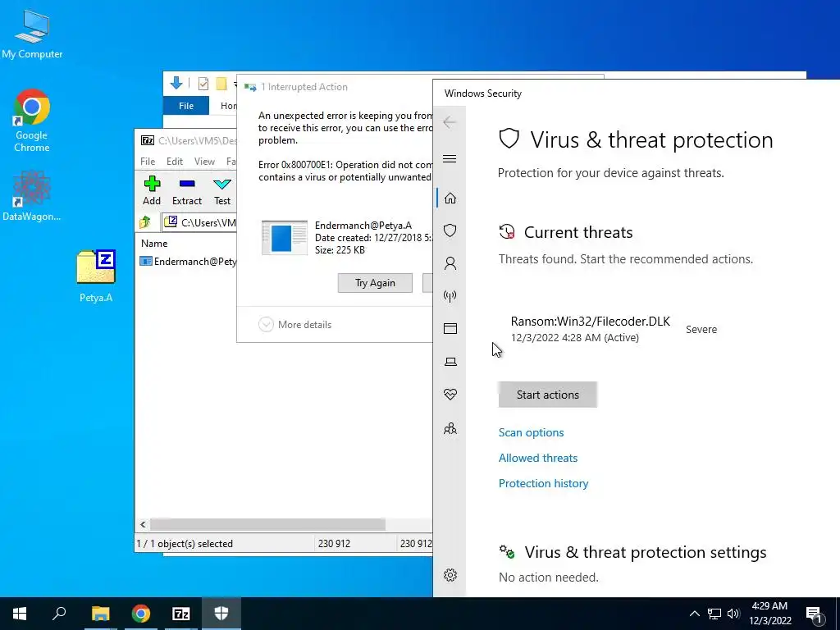Image resolution: width=840 pixels, height=630 pixels.
Task: Open the Edit menu in 7-Zip
Action: (174, 162)
